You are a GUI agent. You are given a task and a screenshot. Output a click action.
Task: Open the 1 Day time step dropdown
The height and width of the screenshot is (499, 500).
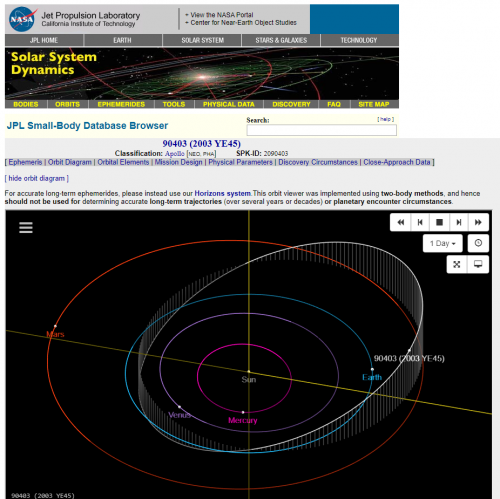(442, 243)
